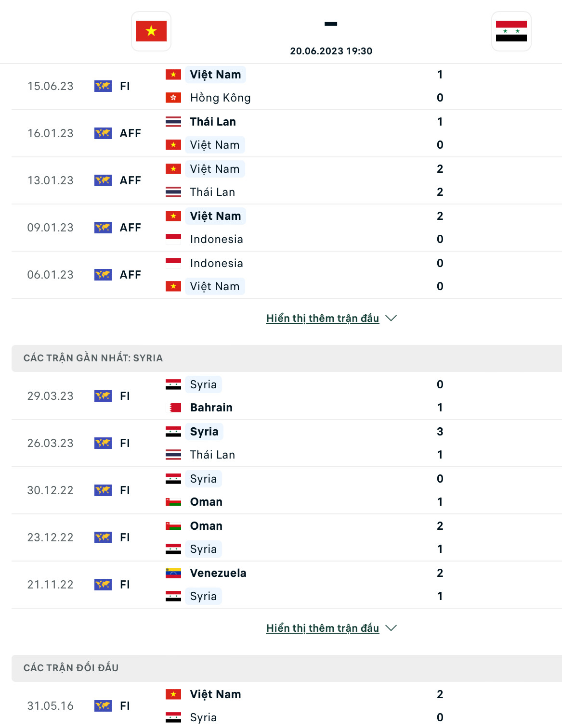Select the AFF label on 13.01.23 match
The height and width of the screenshot is (728, 562).
130,180
